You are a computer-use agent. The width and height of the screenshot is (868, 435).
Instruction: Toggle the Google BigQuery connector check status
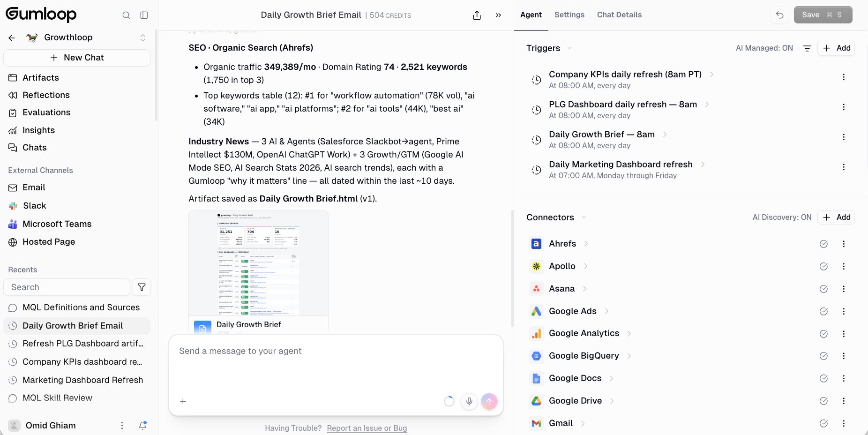(823, 356)
